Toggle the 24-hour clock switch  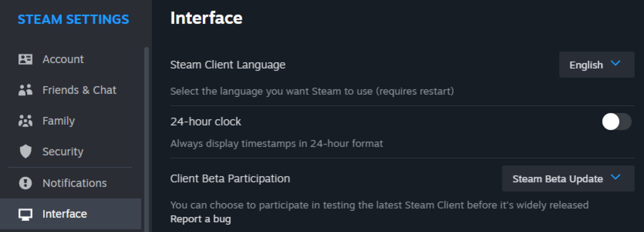pyautogui.click(x=617, y=121)
